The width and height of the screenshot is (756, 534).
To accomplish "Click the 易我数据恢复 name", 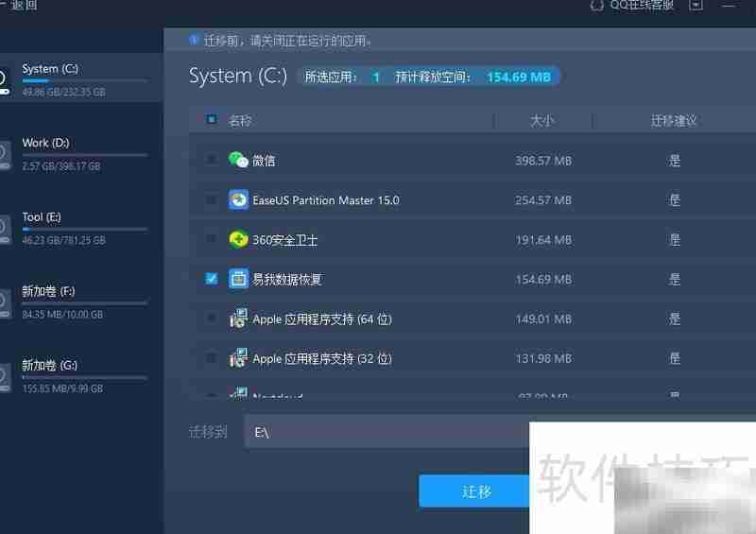I will (x=287, y=280).
